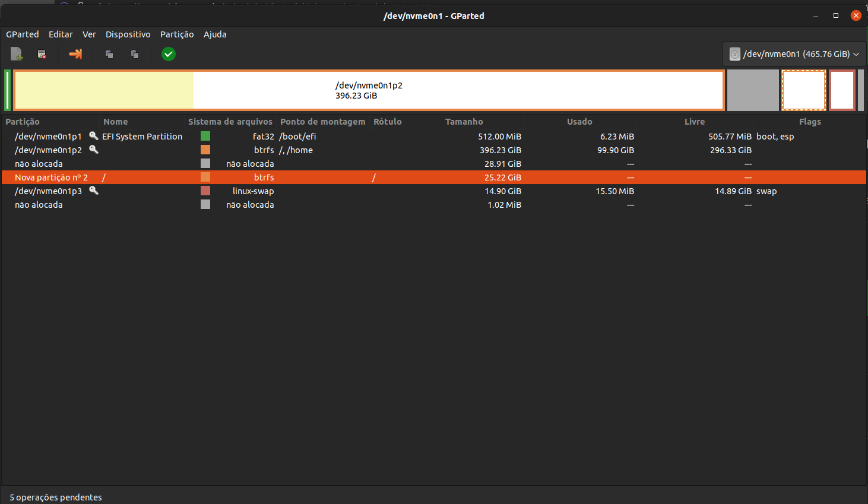Image resolution: width=868 pixels, height=504 pixels.
Task: Sort by Sistema de arquivos column header
Action: pos(230,122)
